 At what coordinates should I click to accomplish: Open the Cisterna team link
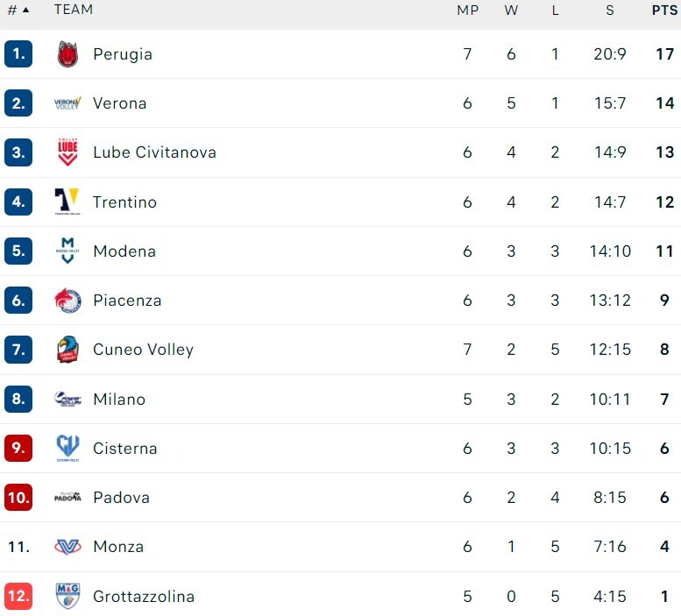[x=125, y=449]
